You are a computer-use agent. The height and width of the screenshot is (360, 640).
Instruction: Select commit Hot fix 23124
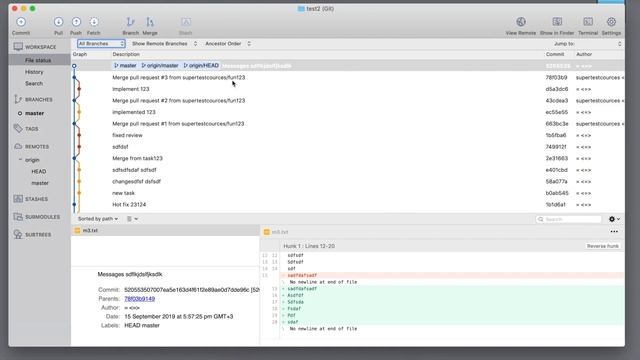[348, 204]
